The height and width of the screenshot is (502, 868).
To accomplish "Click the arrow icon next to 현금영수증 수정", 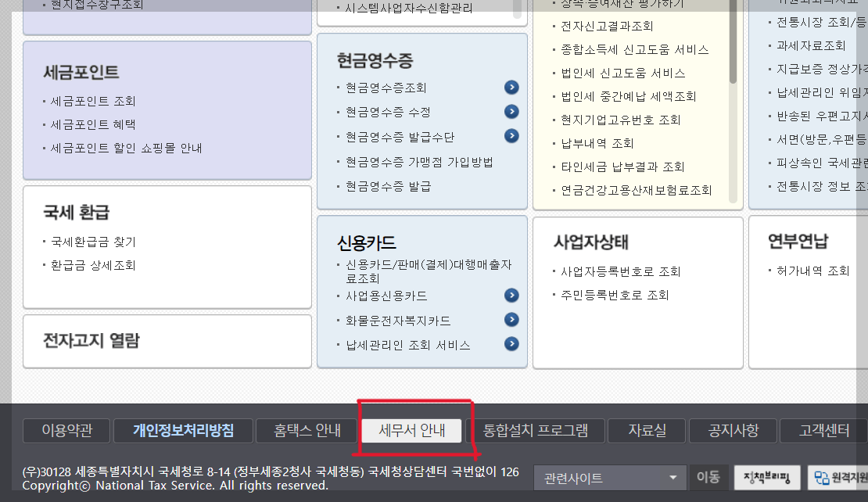I will pos(511,112).
